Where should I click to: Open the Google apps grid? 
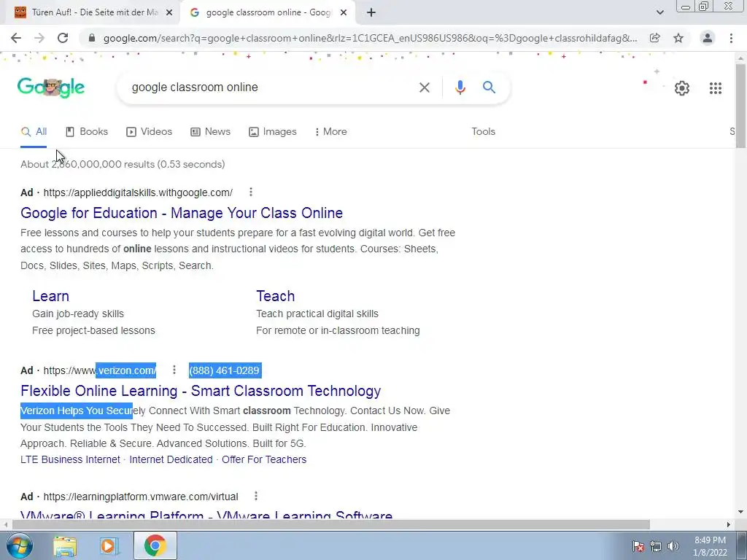point(715,88)
